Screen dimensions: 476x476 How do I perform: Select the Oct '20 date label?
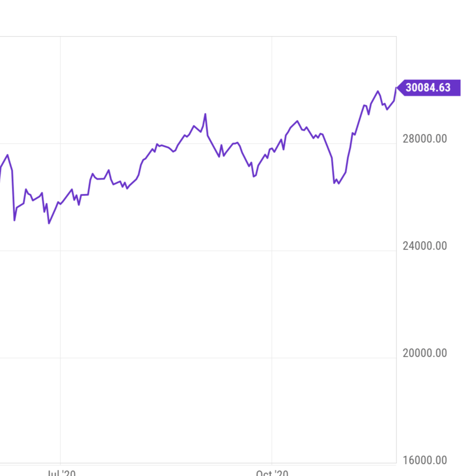pos(272,473)
